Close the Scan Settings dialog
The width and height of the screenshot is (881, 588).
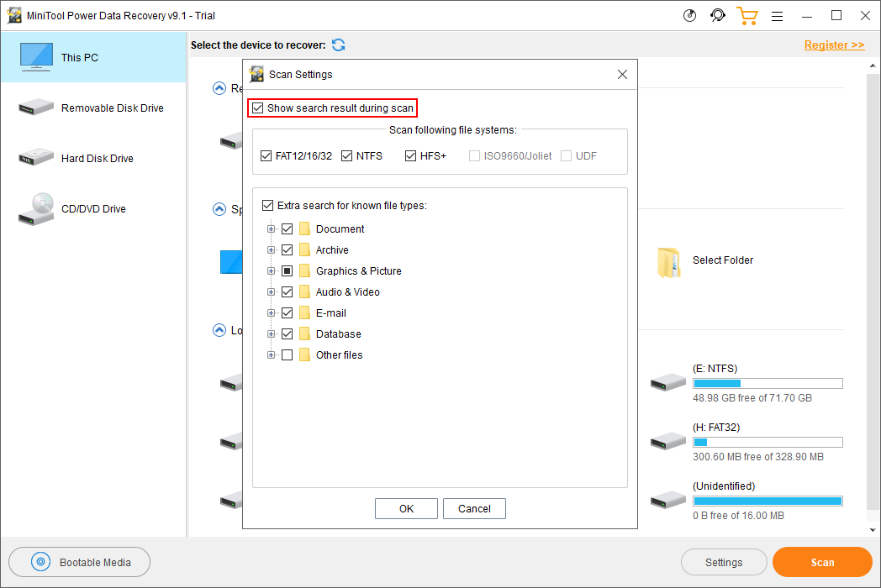(622, 74)
